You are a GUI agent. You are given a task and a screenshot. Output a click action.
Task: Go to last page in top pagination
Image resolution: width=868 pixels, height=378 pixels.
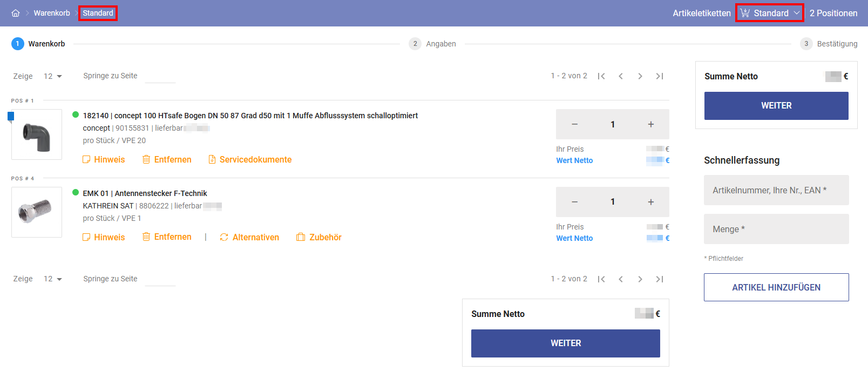[x=659, y=76]
